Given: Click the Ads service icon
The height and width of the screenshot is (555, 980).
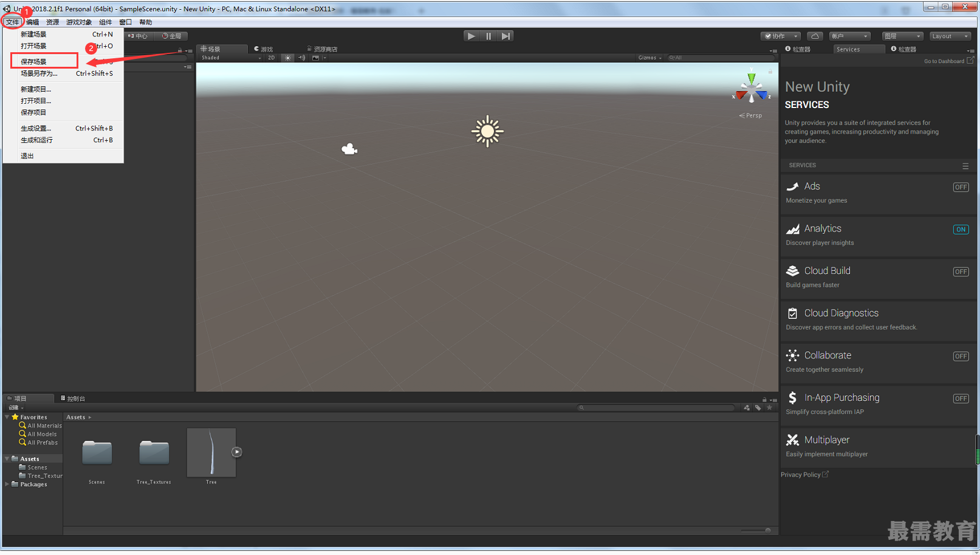Looking at the screenshot, I should click(x=792, y=186).
